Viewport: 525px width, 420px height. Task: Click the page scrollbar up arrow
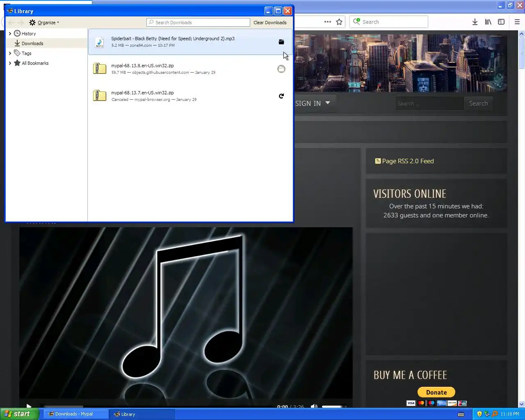[522, 34]
